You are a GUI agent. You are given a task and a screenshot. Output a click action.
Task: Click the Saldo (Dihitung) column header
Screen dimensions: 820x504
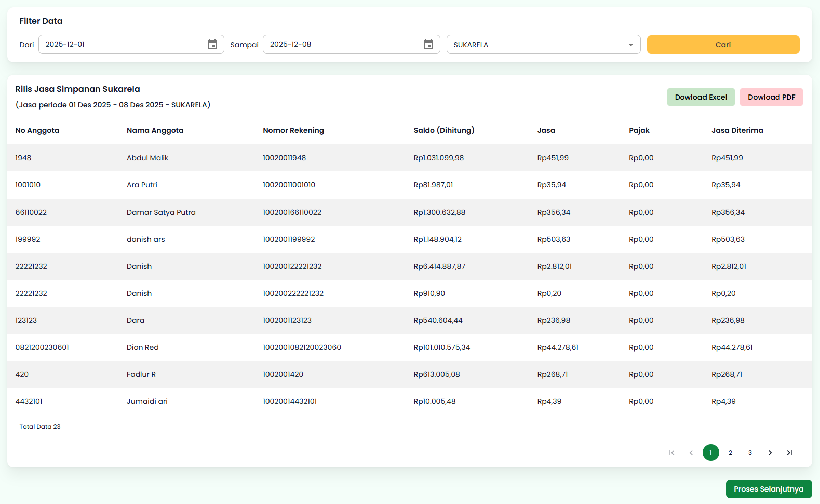point(444,130)
